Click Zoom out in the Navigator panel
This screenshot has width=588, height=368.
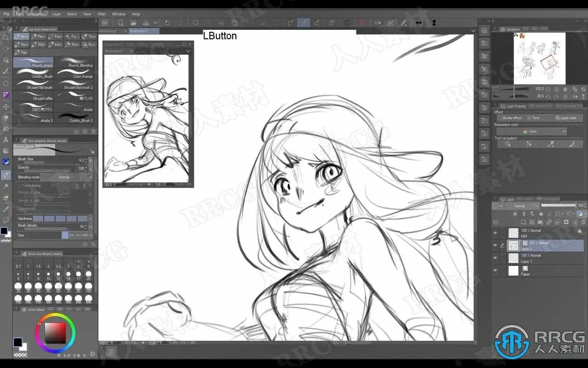point(548,89)
